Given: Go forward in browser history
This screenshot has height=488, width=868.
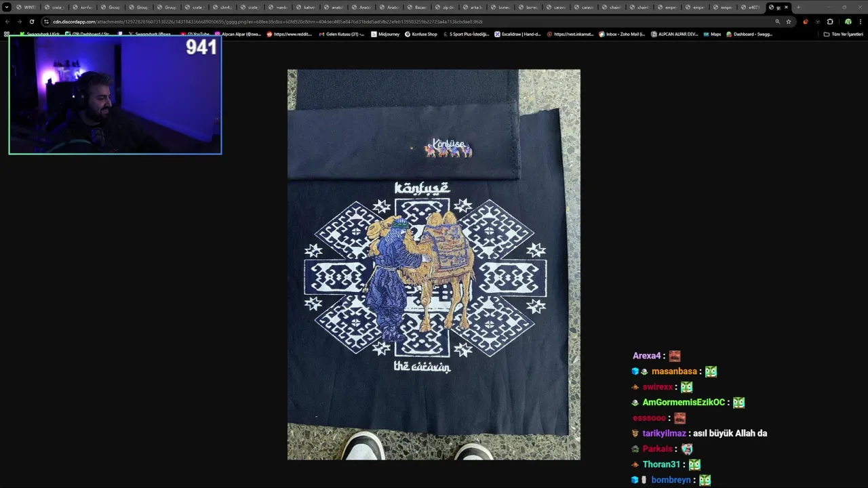Looking at the screenshot, I should [x=19, y=22].
